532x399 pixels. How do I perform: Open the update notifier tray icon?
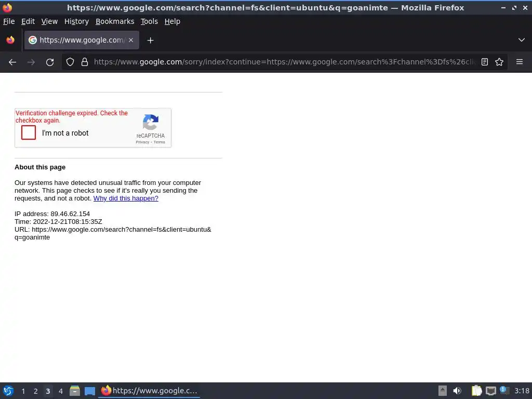point(504,391)
